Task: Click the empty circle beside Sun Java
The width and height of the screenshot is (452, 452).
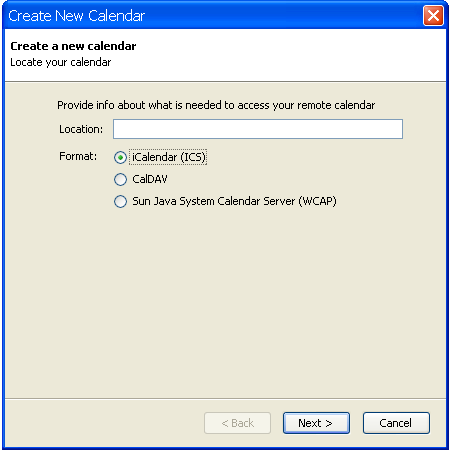Action: coord(120,201)
